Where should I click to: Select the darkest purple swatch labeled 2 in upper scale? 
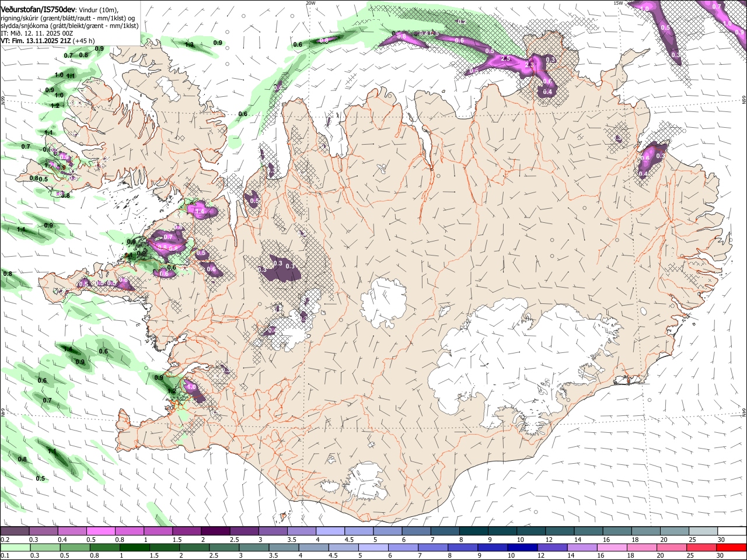pyautogui.click(x=215, y=531)
